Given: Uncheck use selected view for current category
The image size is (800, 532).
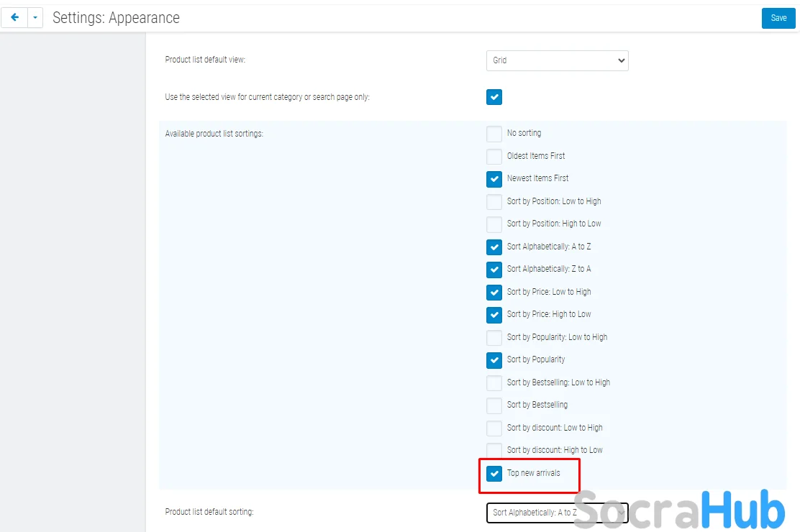Looking at the screenshot, I should 494,97.
